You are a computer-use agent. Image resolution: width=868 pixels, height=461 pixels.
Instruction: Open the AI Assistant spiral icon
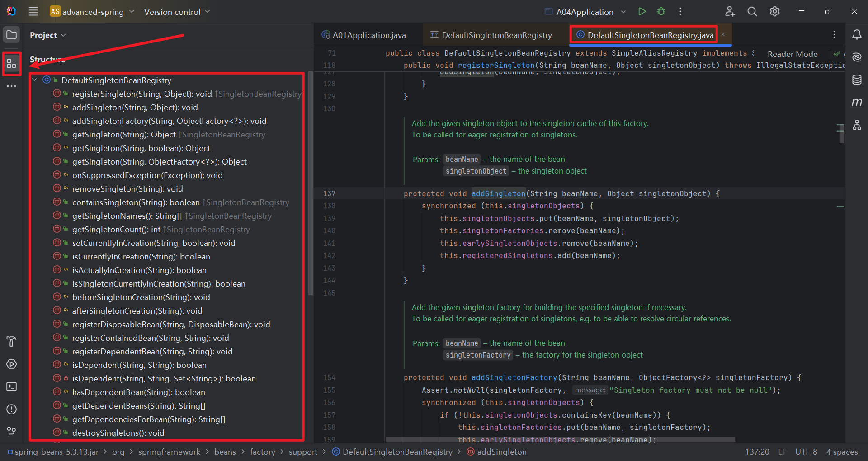pos(857,57)
